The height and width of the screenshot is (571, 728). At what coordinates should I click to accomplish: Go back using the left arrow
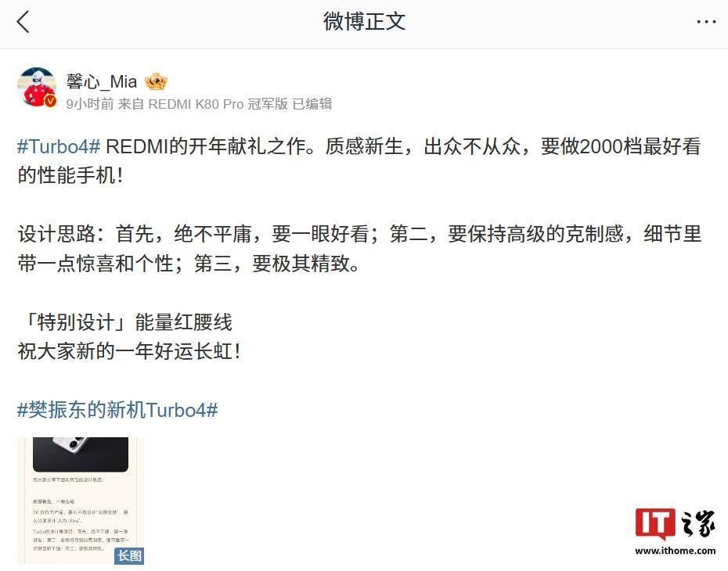23,22
